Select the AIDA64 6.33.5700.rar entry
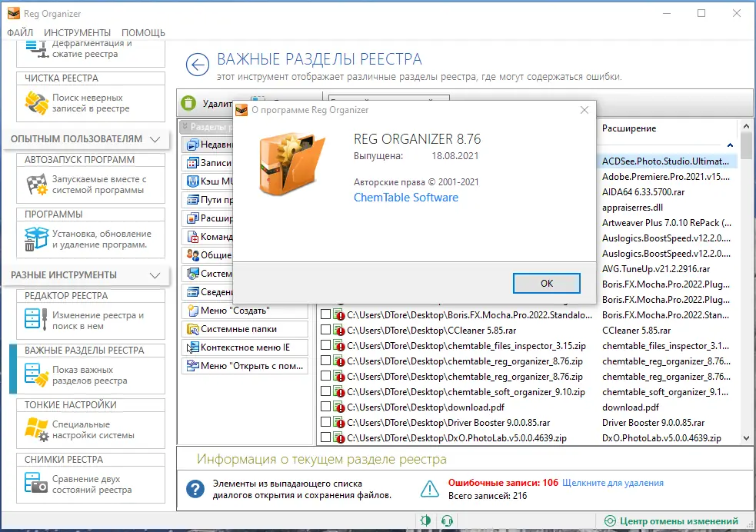The height and width of the screenshot is (532, 756). pyautogui.click(x=643, y=192)
